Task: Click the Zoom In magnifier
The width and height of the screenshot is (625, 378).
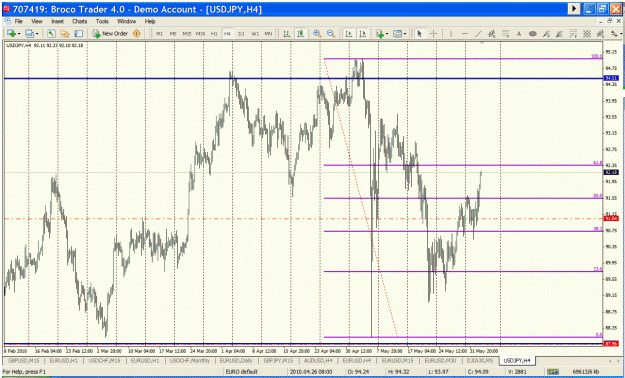Action: tap(317, 34)
